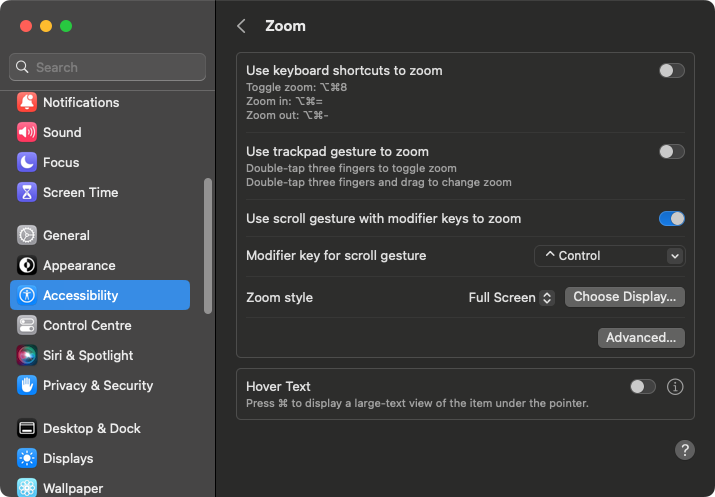Open the Siri & Spotlight icon

[27, 355]
